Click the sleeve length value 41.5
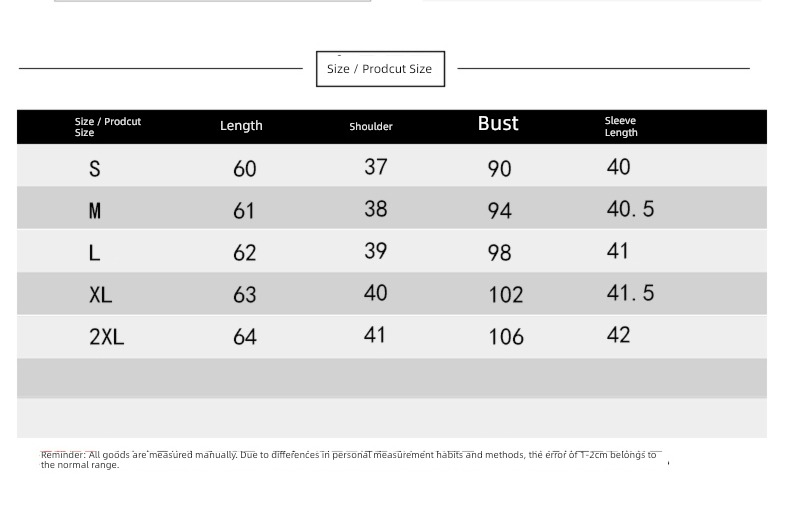This screenshot has width=790, height=513. click(x=630, y=293)
